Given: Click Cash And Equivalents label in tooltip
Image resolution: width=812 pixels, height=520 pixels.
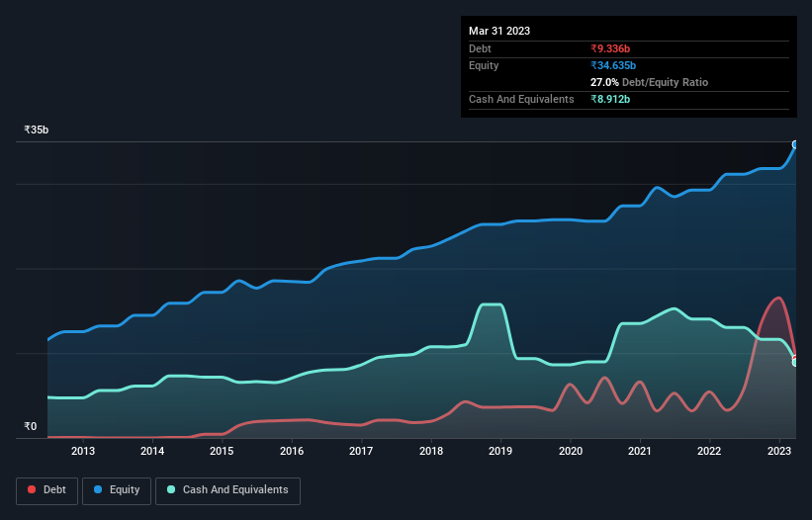Looking at the screenshot, I should [521, 99].
